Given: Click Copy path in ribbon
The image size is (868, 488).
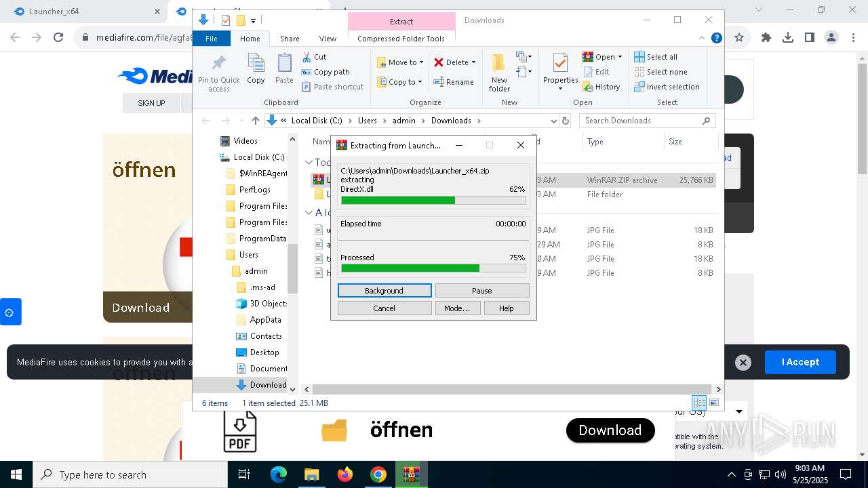Looking at the screenshot, I should tap(325, 72).
